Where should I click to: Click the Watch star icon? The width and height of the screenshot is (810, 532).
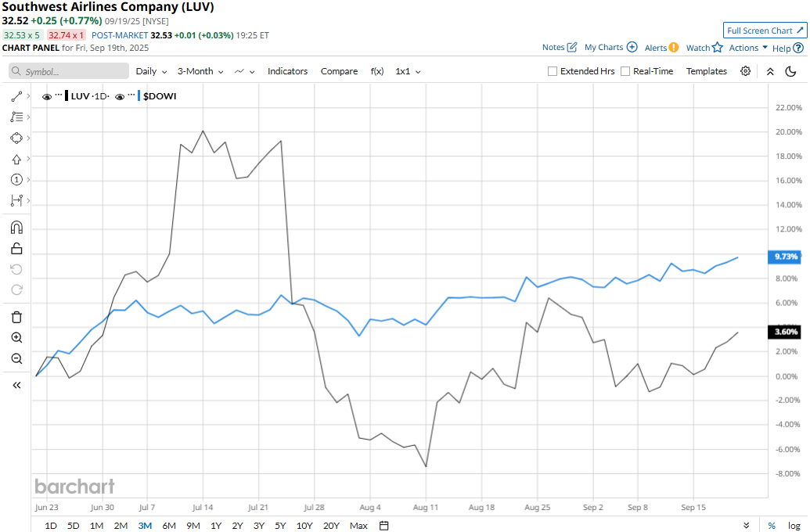pyautogui.click(x=718, y=48)
